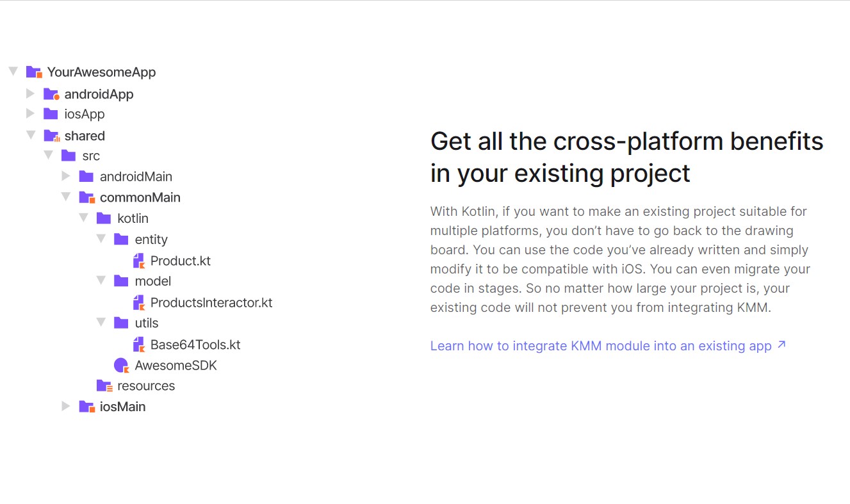This screenshot has width=850, height=504.
Task: Collapse the commonMain tree node
Action: click(x=66, y=197)
